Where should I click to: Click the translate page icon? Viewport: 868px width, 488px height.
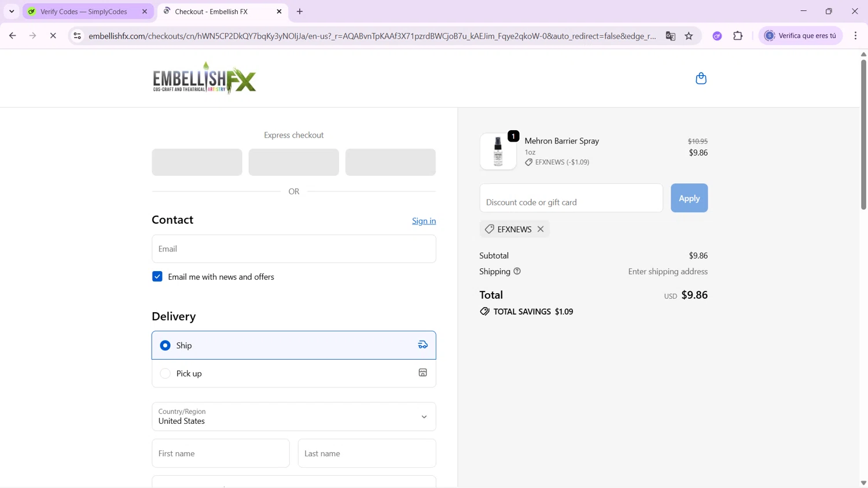(671, 36)
